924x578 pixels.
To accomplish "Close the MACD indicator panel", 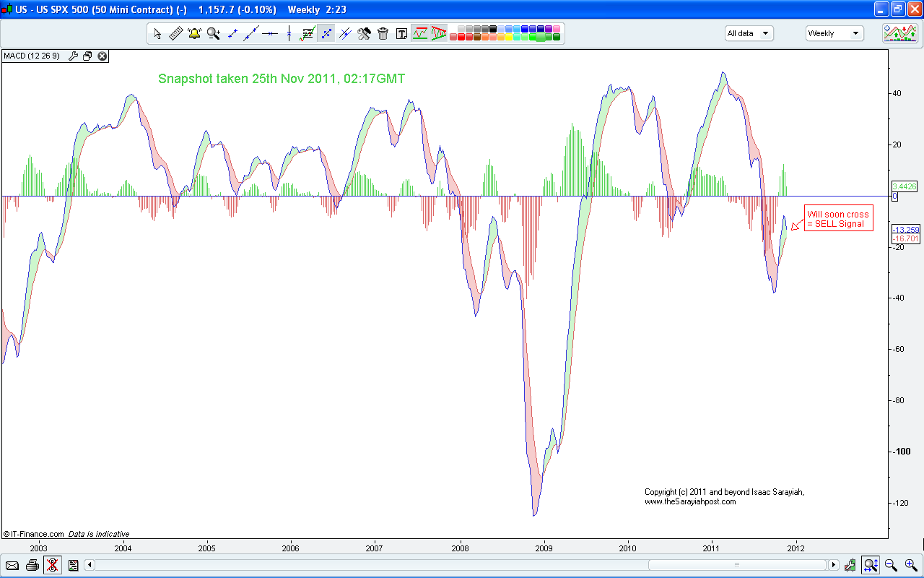I will tap(103, 56).
